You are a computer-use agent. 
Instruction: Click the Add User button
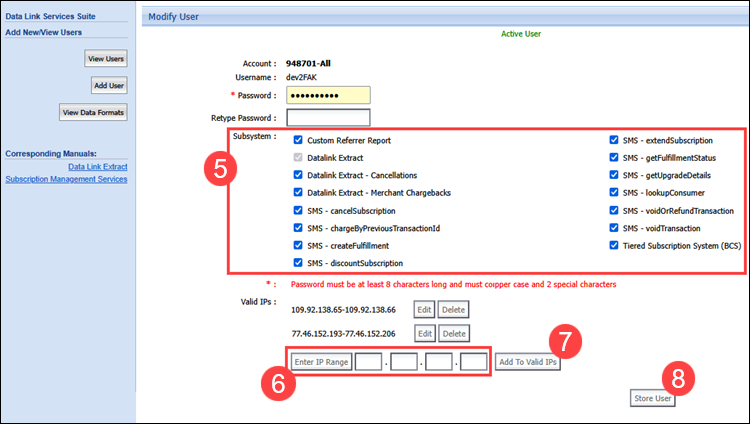tap(109, 86)
